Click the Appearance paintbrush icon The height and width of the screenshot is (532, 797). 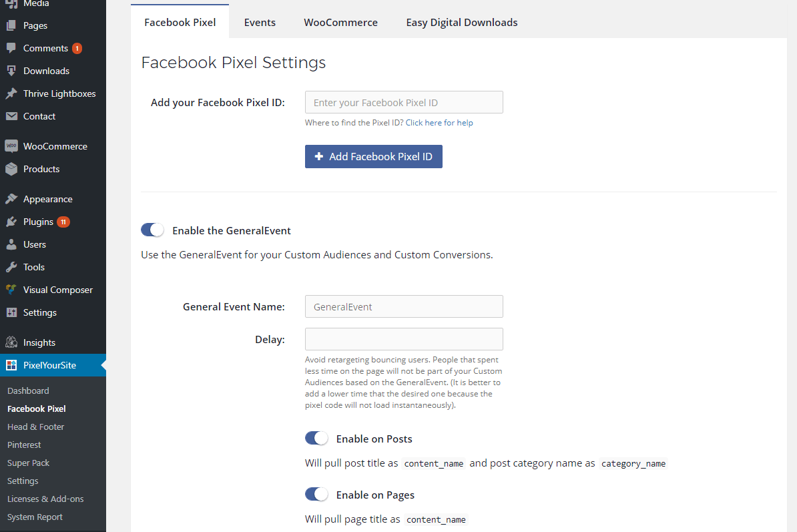11,199
